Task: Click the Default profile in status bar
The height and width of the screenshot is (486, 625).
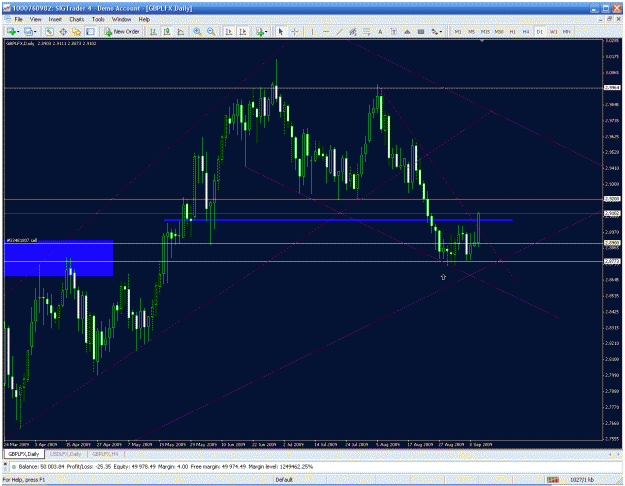Action: (284, 480)
